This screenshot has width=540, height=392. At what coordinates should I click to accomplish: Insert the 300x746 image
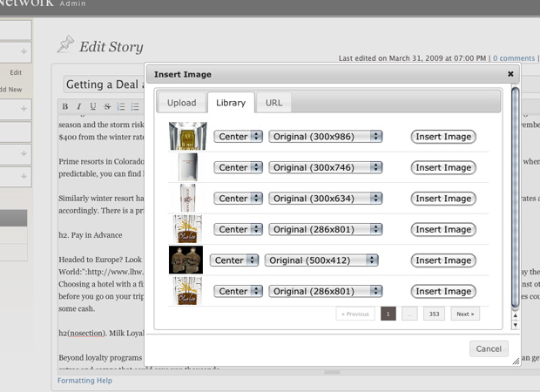click(x=443, y=167)
